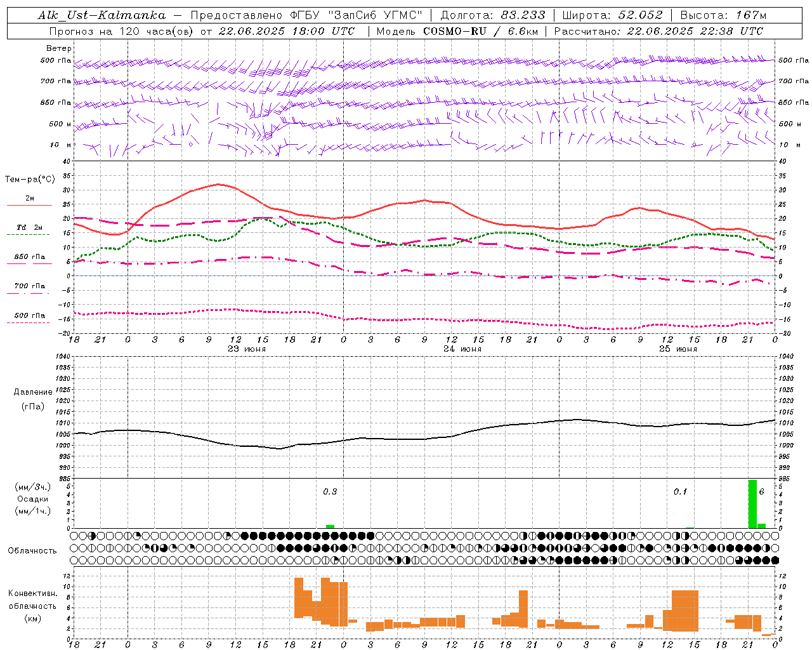The height and width of the screenshot is (650, 812).
Task: Select the (мм/1ч.) precipitation unit label
Action: pos(33,511)
